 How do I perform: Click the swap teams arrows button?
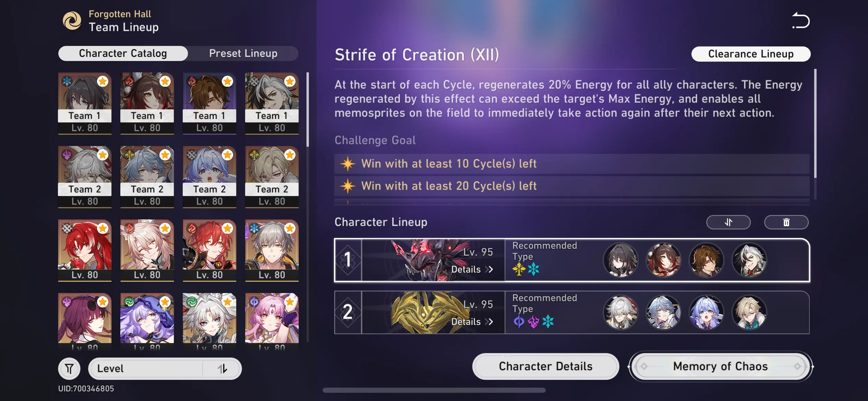pos(728,222)
